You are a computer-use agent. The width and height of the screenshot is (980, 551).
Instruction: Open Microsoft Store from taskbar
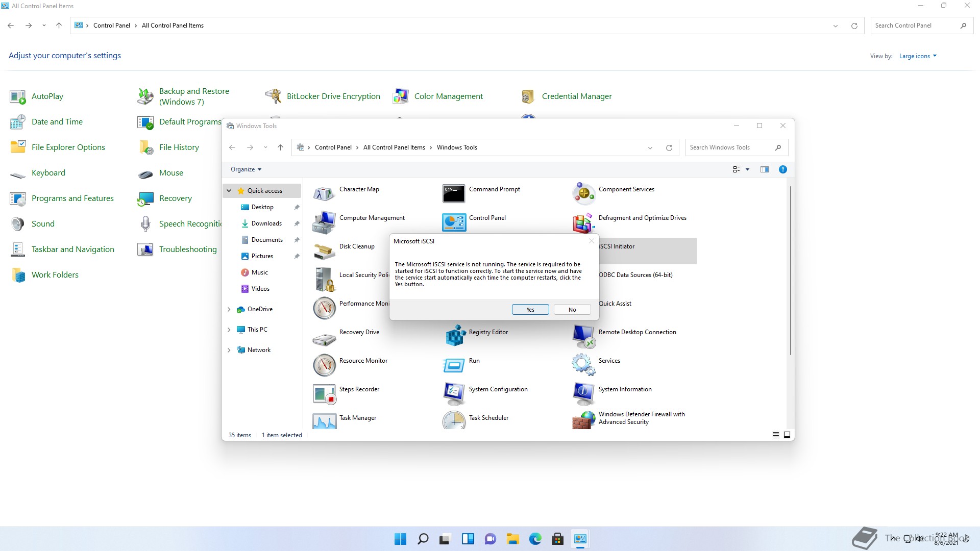(x=557, y=539)
